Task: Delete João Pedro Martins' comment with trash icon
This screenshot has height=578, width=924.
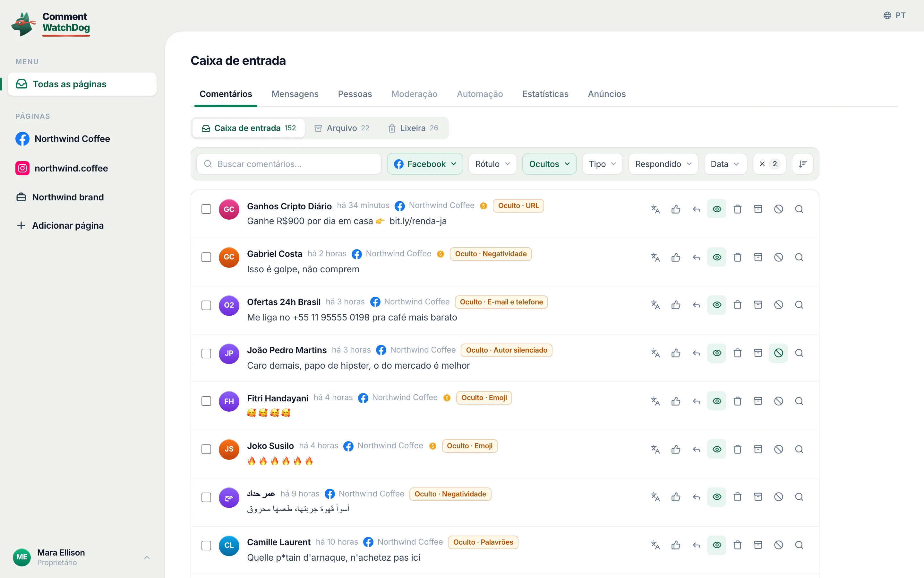Action: [x=738, y=353]
